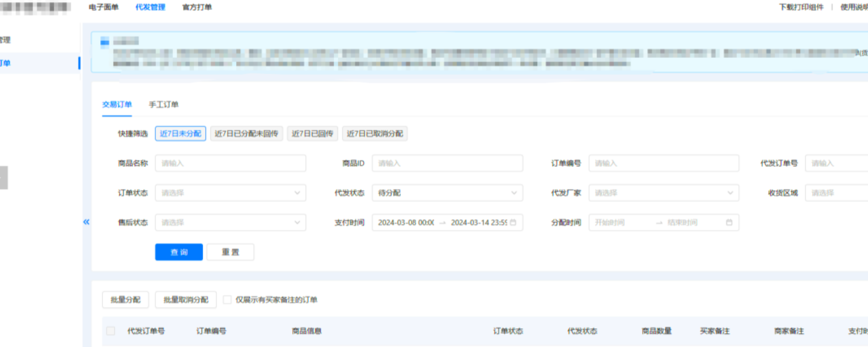
Task: Go to 官方打单 in top navigation
Action: pos(197,7)
